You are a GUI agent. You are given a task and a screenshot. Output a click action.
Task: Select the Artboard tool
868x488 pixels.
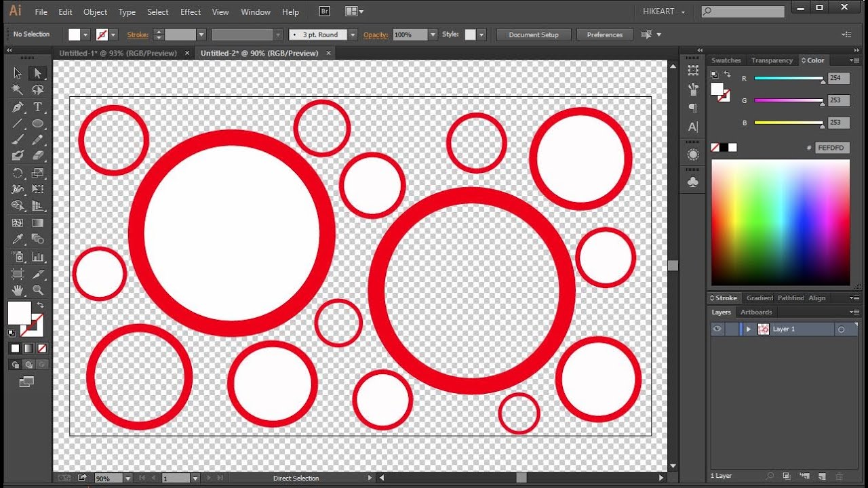coord(18,274)
